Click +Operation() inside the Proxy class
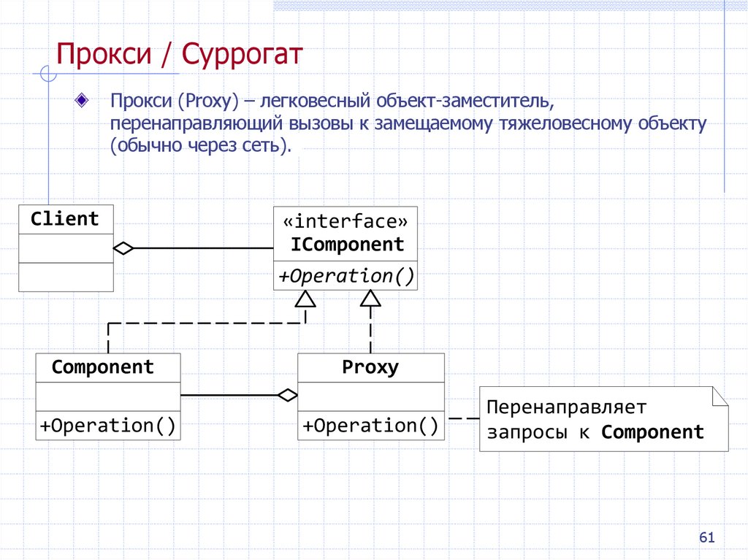This screenshot has height=560, width=748. point(370,424)
